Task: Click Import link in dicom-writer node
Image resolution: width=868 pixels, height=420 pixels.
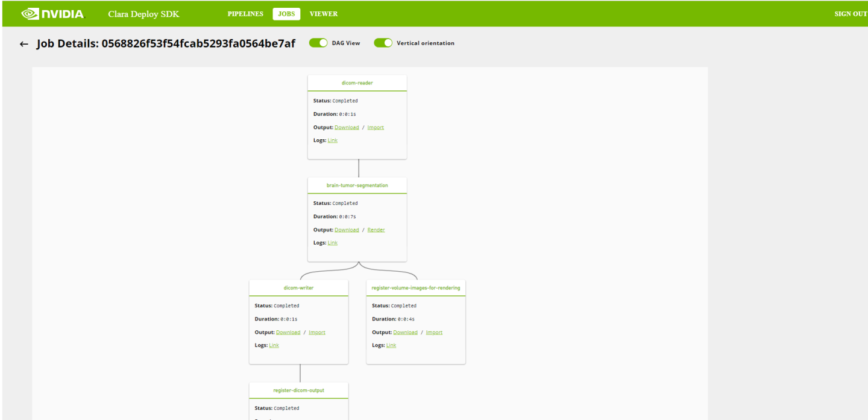Action: [x=317, y=332]
